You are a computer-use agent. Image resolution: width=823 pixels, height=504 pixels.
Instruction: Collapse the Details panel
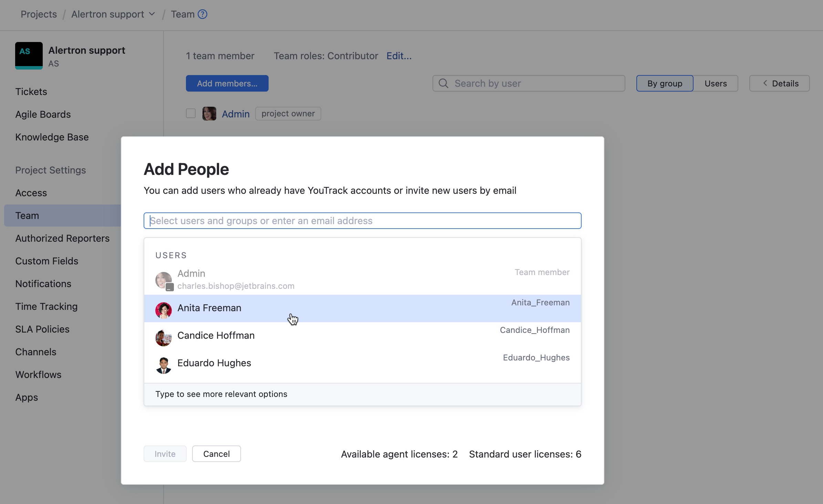[x=779, y=83]
